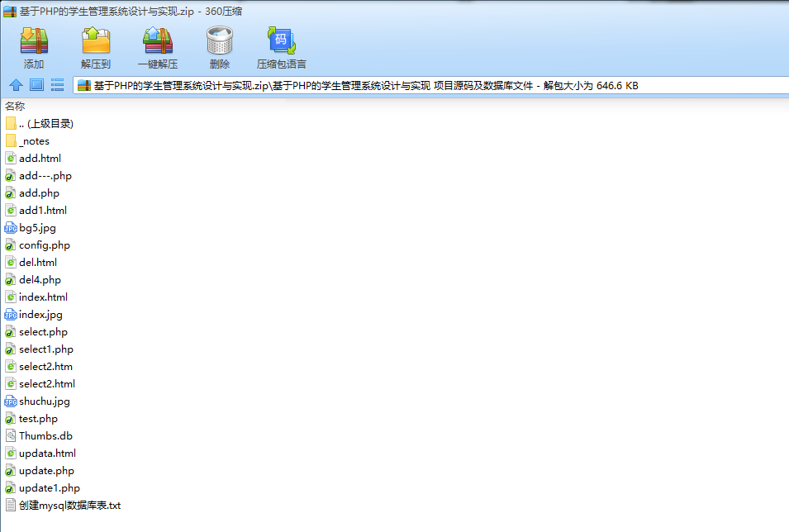Select the del4.php file icon

click(11, 280)
